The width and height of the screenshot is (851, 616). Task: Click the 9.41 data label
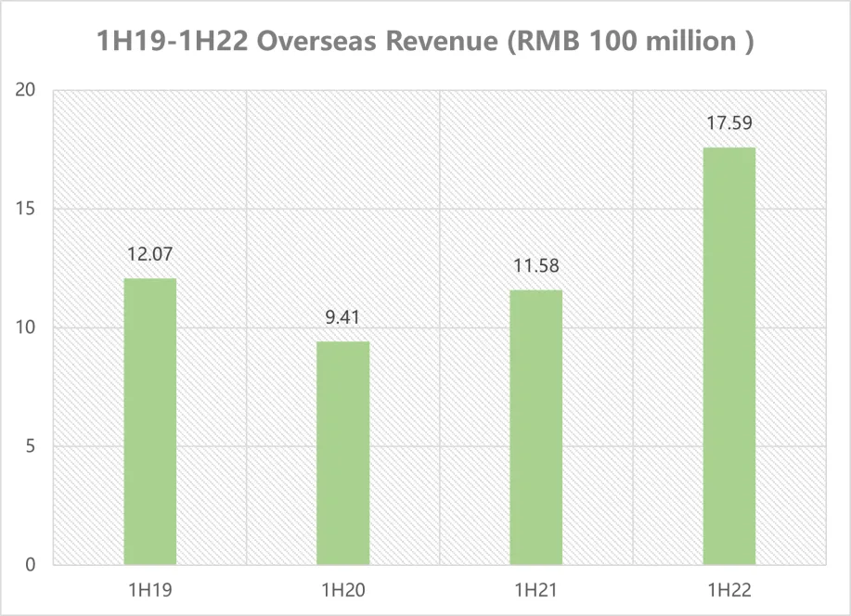coord(342,317)
